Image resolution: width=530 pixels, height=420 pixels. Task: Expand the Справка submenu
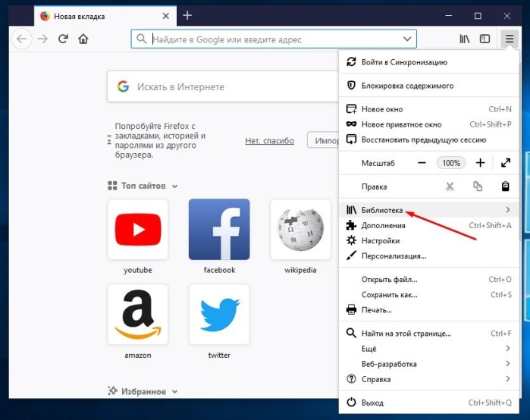(429, 379)
